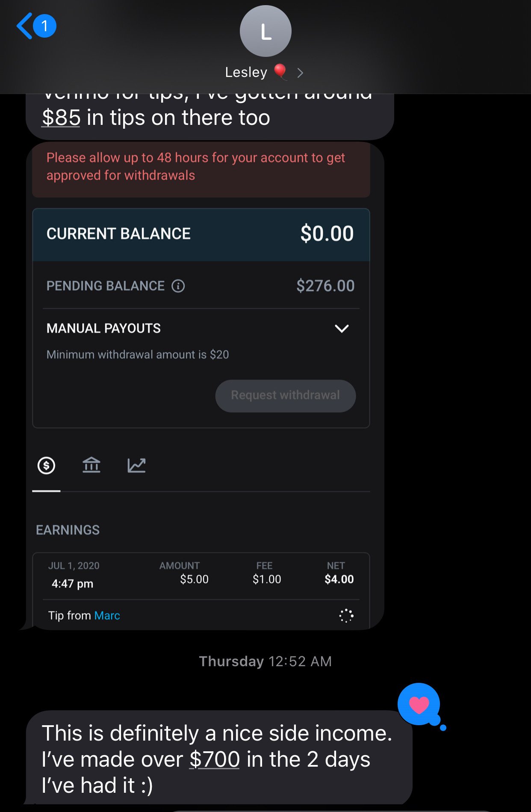Open the Jul 1, 2020 earnings entry
Screen dimensions: 531x812
[x=201, y=575]
